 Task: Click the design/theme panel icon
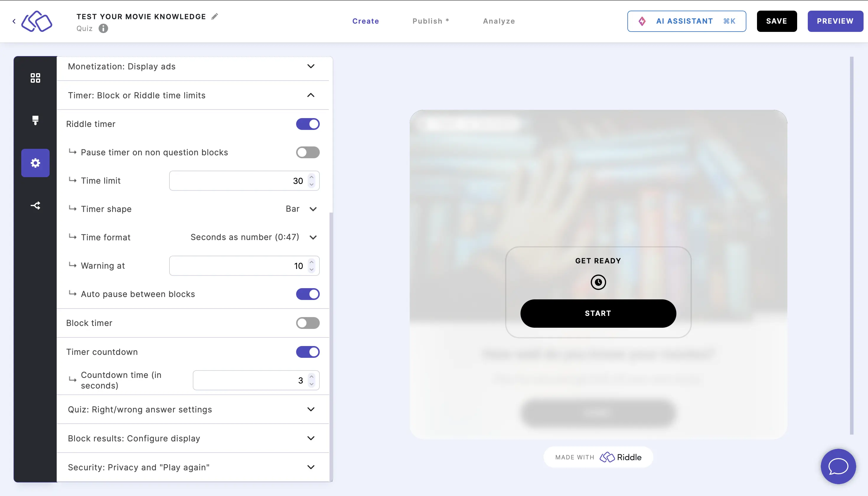35,120
